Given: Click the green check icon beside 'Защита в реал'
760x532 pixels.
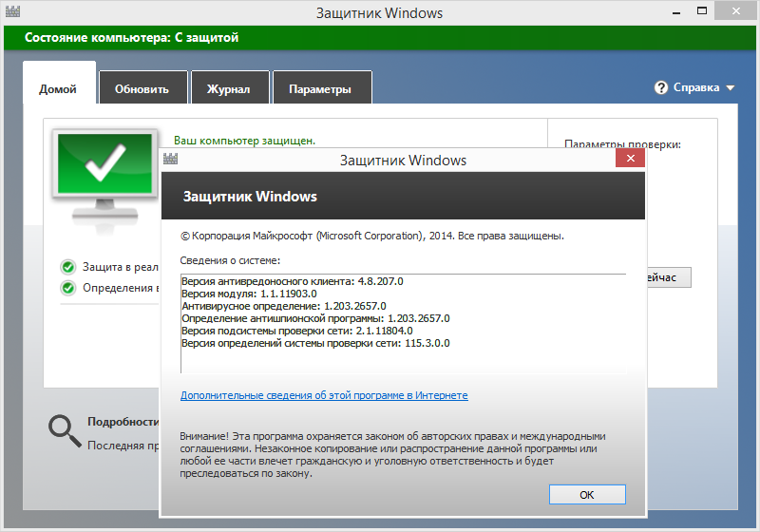Looking at the screenshot, I should click(x=68, y=267).
